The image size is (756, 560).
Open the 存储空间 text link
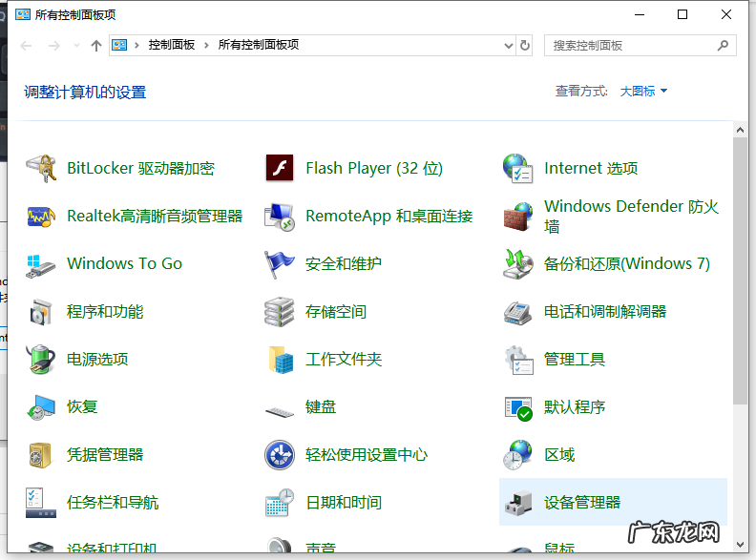(x=336, y=312)
